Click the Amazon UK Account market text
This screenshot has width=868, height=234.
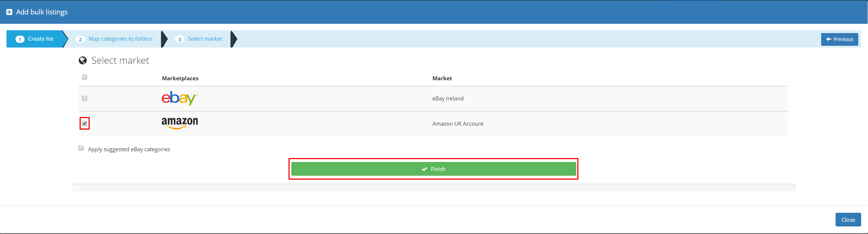458,124
